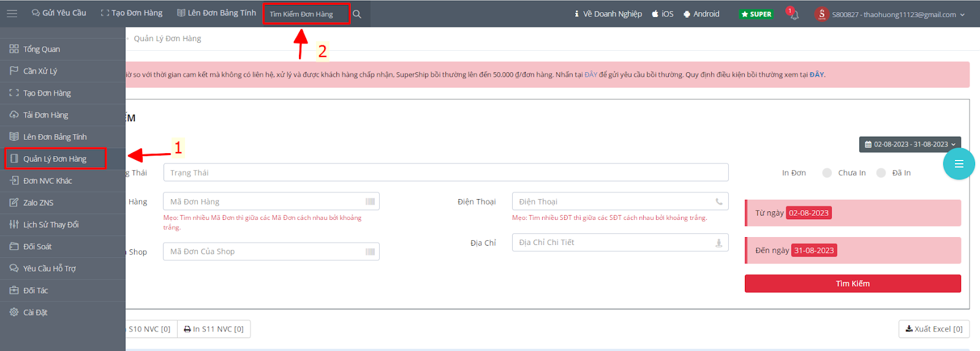Click the Lên Đơn Bảng Tính top menu item
980x351 pixels.
pyautogui.click(x=216, y=13)
